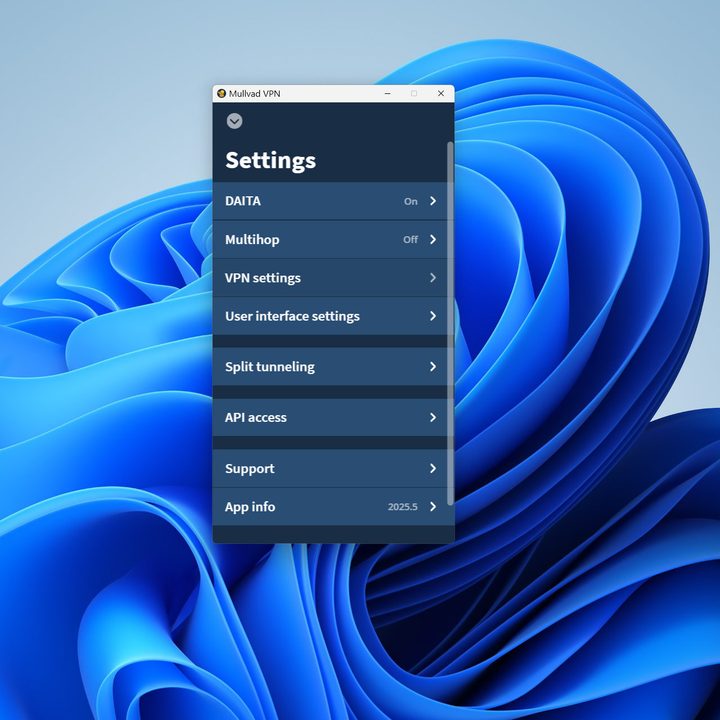Click chevron arrow on DAITA row
Viewport: 720px width, 720px height.
point(433,201)
